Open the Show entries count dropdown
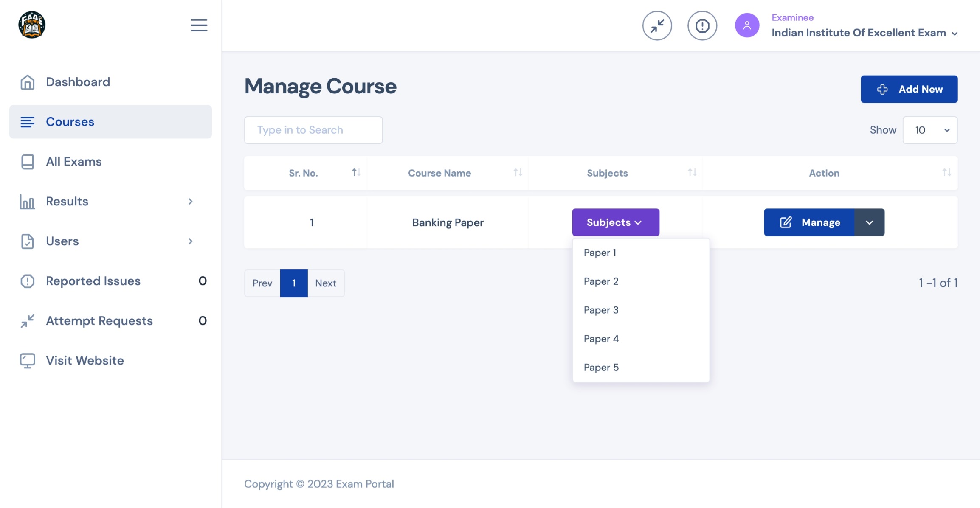The image size is (980, 508). pyautogui.click(x=930, y=130)
